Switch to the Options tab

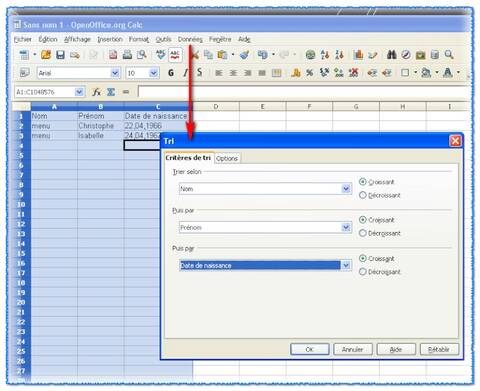227,158
